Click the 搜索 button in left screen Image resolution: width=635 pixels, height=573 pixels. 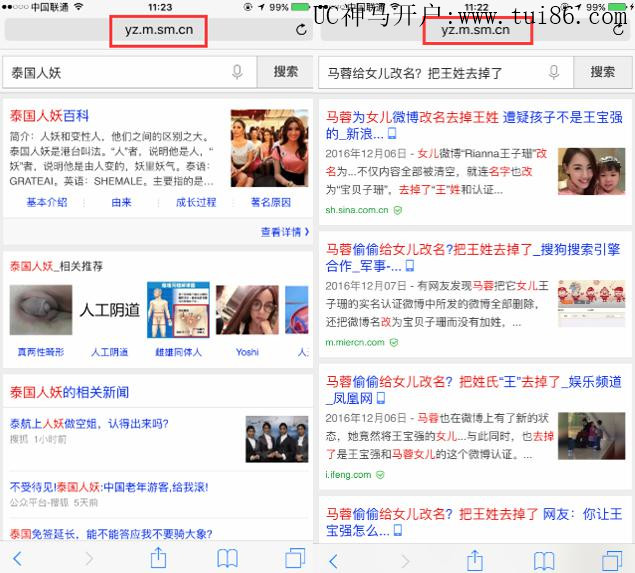click(x=286, y=72)
